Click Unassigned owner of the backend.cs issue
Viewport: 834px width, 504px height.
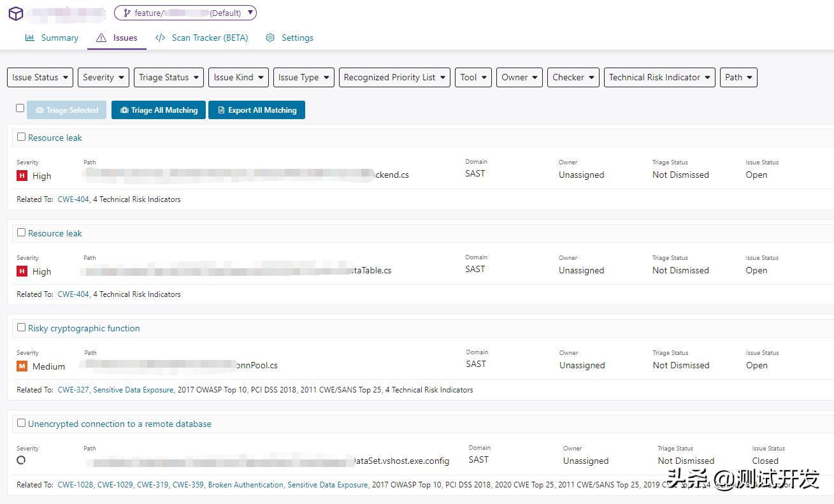(582, 175)
